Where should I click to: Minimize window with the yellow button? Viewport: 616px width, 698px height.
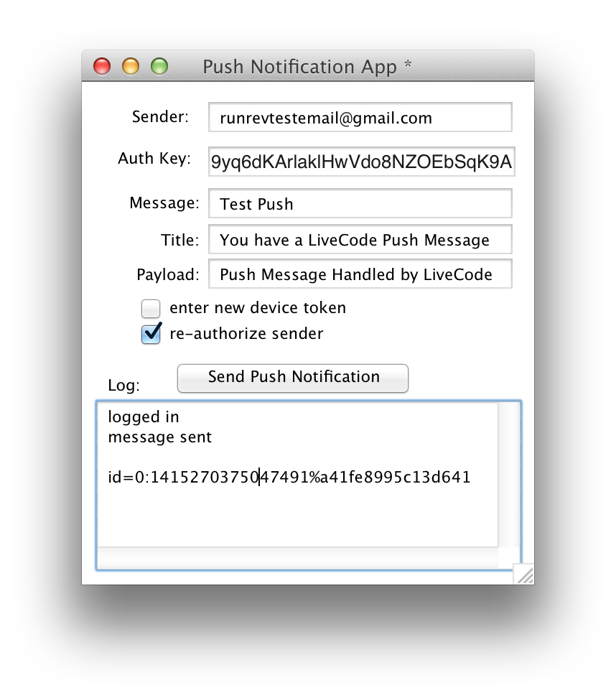point(131,66)
